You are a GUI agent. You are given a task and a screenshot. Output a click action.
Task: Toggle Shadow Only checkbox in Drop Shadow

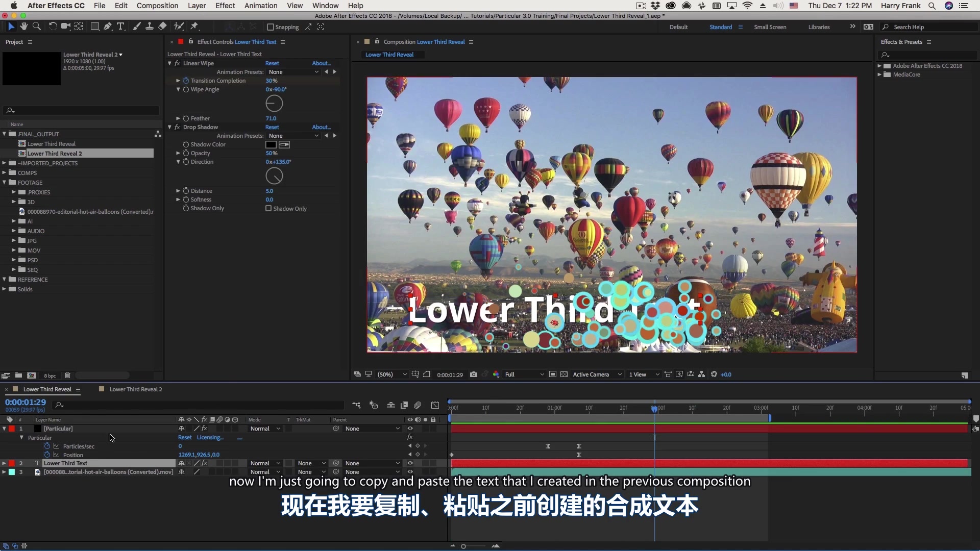tap(269, 209)
